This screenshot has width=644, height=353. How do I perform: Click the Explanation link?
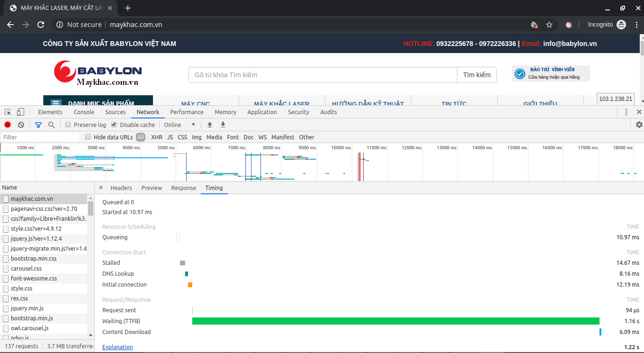pyautogui.click(x=117, y=347)
